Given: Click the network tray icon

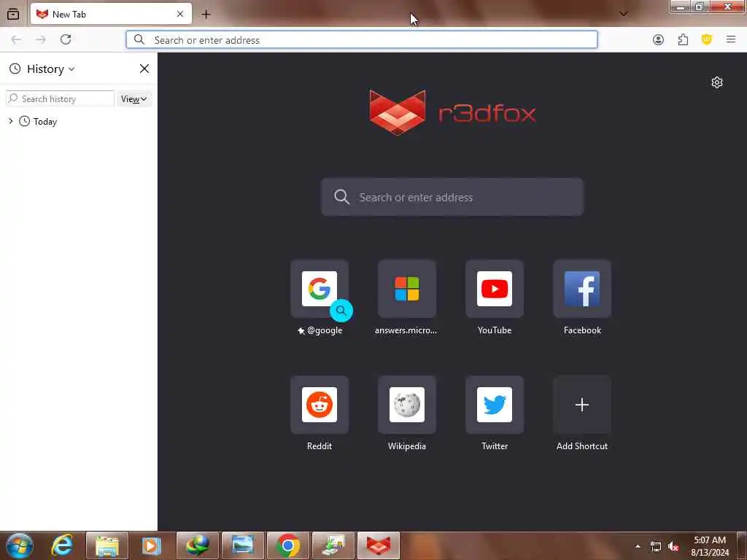Looking at the screenshot, I should click(x=656, y=547).
